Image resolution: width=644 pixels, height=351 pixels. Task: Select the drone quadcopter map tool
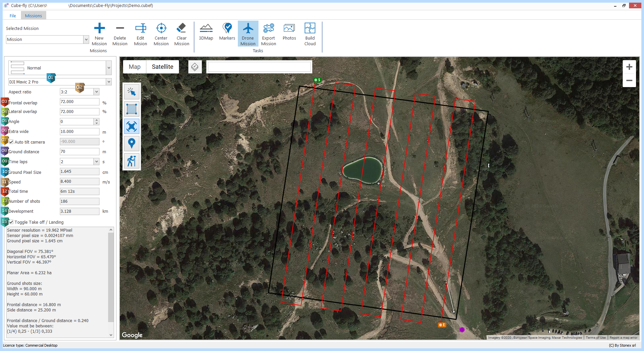pyautogui.click(x=132, y=126)
